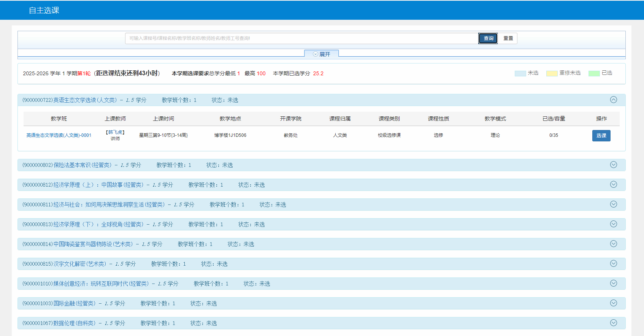The width and height of the screenshot is (644, 336).
Task: Expand chevron for 经济学原理（上）中国故事
Action: (613, 185)
